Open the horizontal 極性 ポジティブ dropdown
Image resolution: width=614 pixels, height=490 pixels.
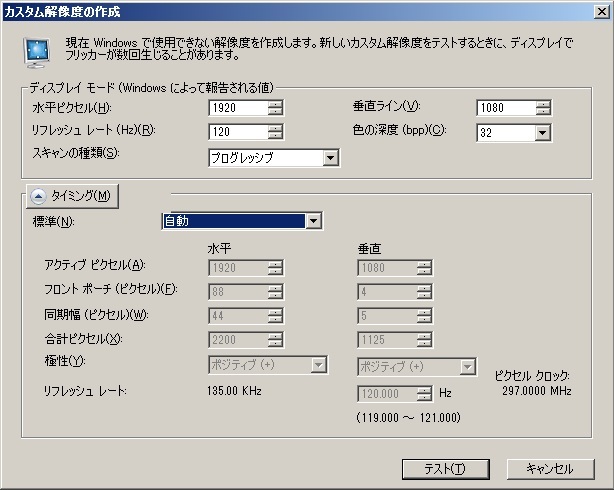[x=318, y=366]
